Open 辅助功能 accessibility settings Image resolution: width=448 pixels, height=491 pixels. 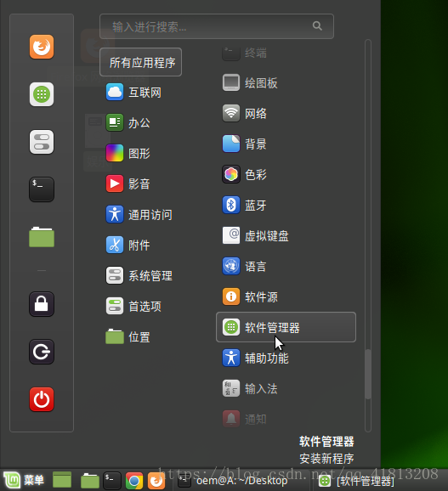coord(256,358)
